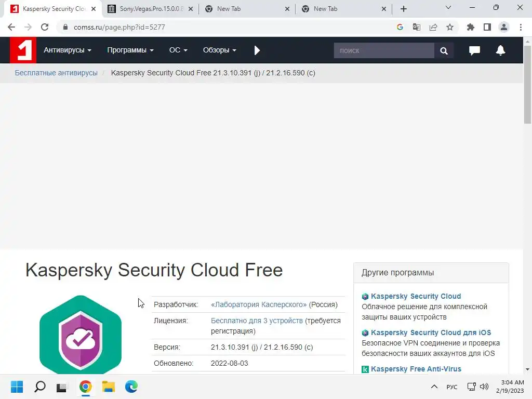Open Windows taskbar search
This screenshot has width=532, height=399.
[39, 387]
